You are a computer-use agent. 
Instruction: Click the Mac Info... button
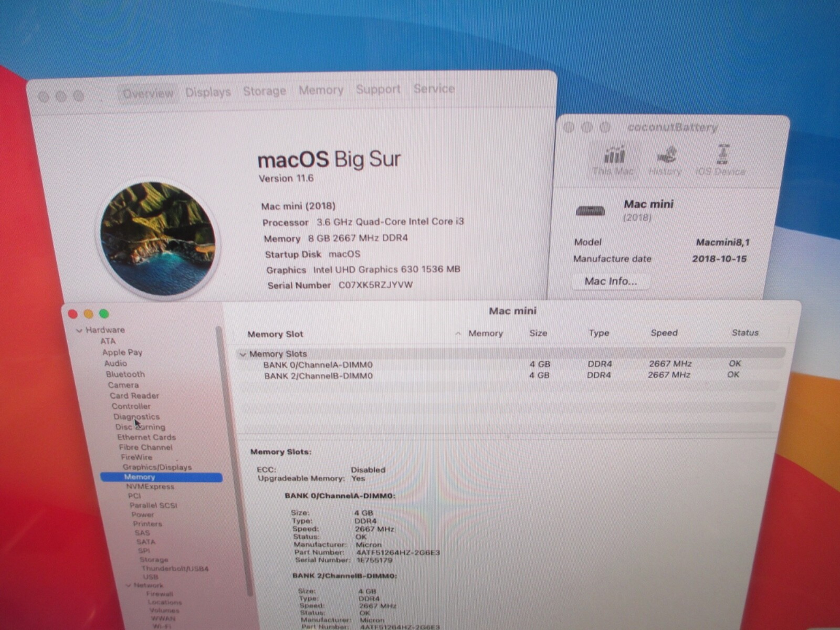(x=611, y=281)
